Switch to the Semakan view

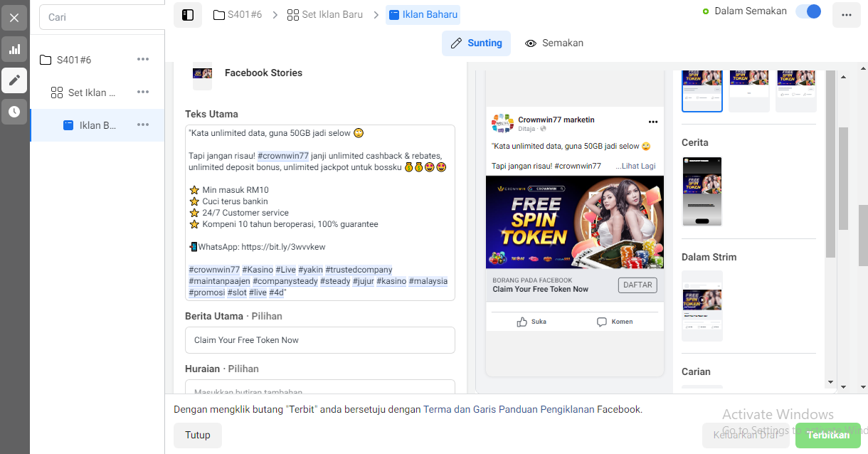554,43
